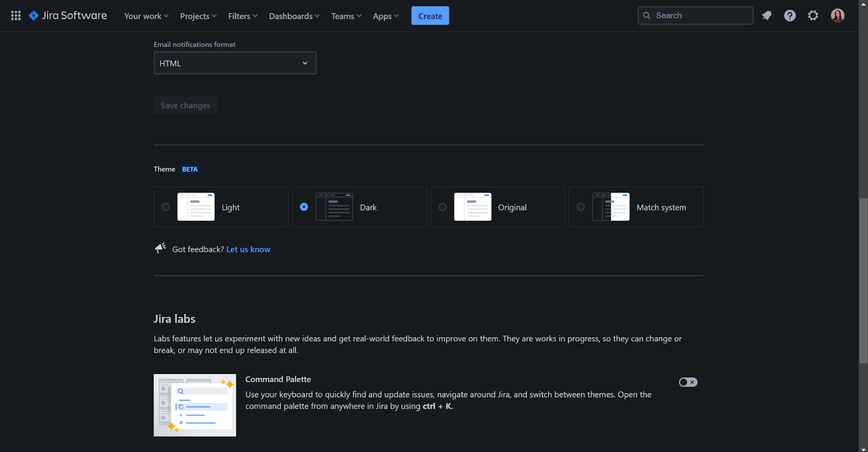Expand the Projects menu
Image resolution: width=868 pixels, height=452 pixels.
coord(198,16)
